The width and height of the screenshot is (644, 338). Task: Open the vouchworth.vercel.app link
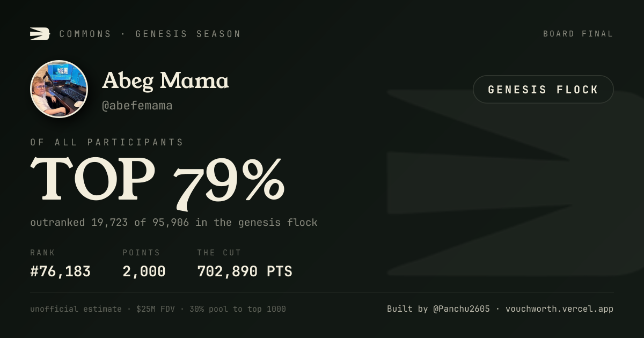pyautogui.click(x=559, y=309)
